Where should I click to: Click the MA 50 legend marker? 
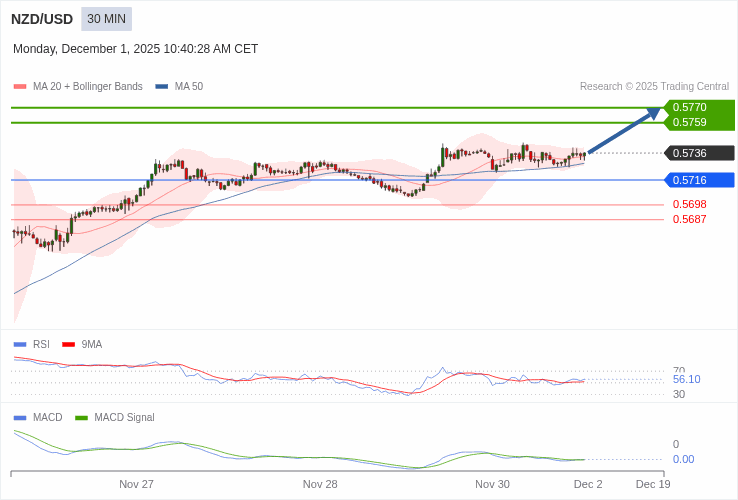pyautogui.click(x=161, y=87)
